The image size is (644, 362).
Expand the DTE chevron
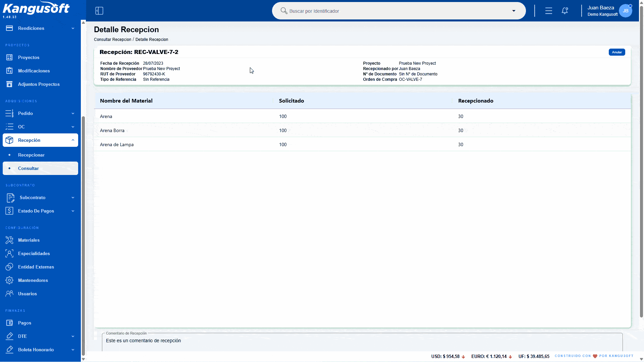tap(73, 336)
